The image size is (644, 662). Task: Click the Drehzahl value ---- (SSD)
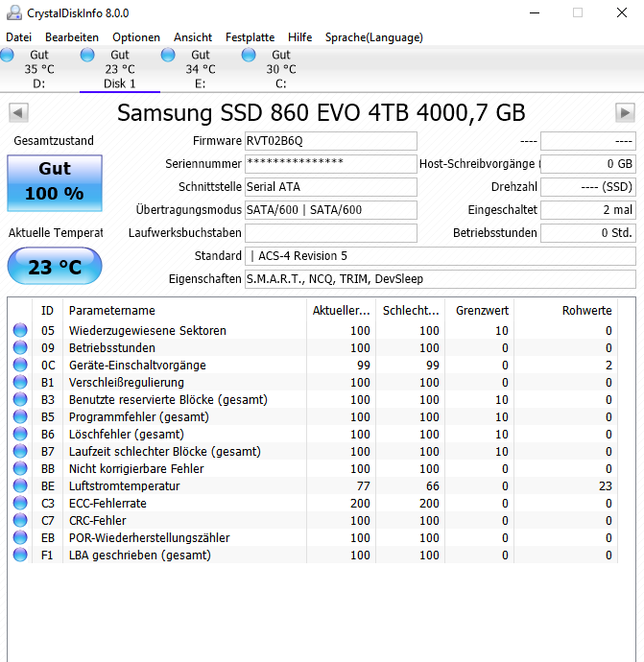coord(587,187)
